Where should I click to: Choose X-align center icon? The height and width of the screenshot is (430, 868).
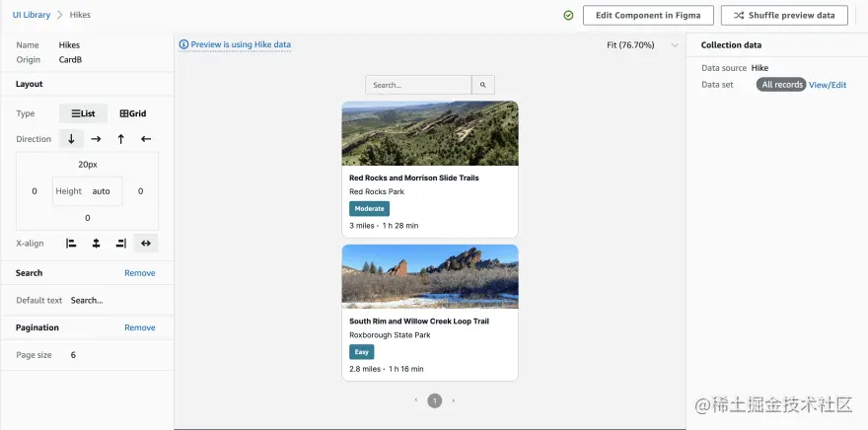pos(96,243)
